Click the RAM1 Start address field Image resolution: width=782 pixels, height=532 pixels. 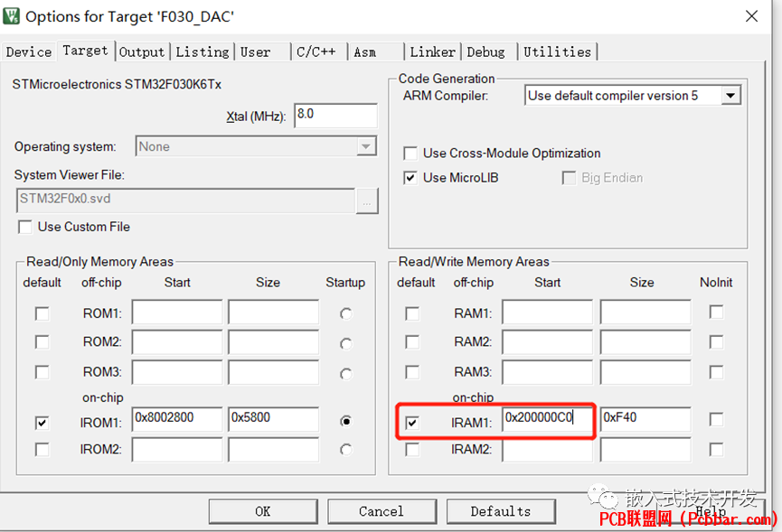click(x=547, y=313)
